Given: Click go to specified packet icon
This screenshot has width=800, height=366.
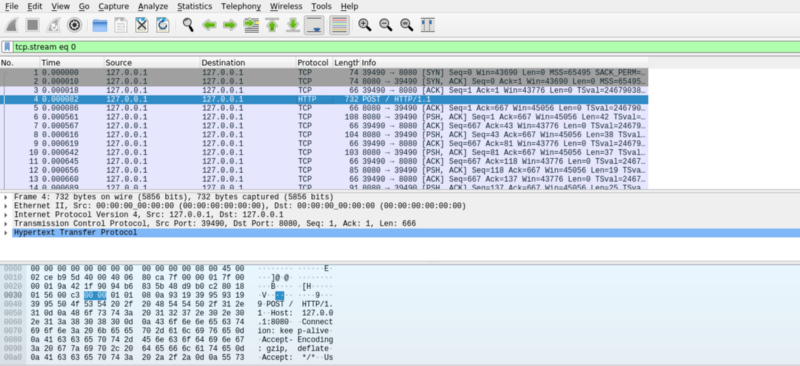Looking at the screenshot, I should tap(251, 25).
